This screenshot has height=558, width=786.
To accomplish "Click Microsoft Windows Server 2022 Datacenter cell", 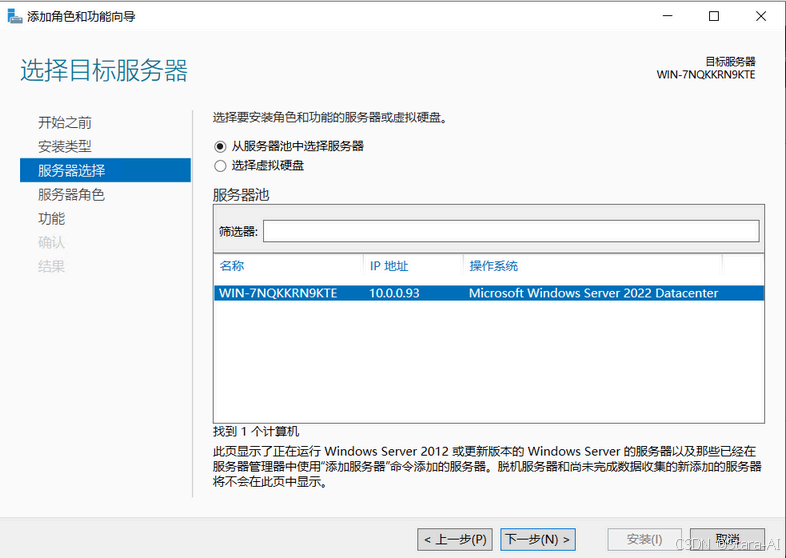I will (594, 293).
